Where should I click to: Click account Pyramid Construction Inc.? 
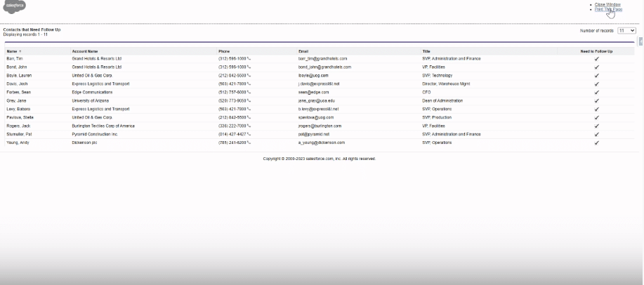point(95,134)
